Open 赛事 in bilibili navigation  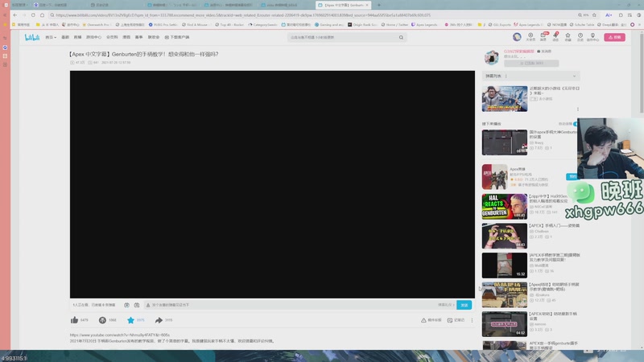(138, 37)
